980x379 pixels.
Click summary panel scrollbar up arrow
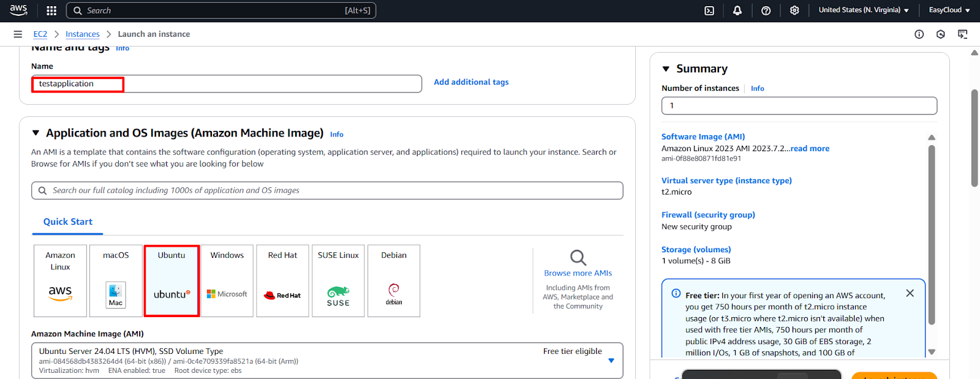pyautogui.click(x=932, y=138)
